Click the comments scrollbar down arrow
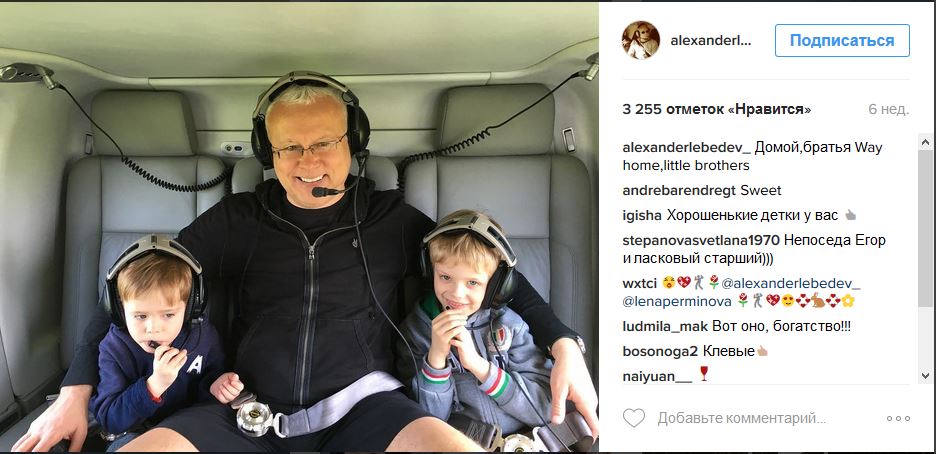This screenshot has height=454, width=936. click(x=925, y=375)
